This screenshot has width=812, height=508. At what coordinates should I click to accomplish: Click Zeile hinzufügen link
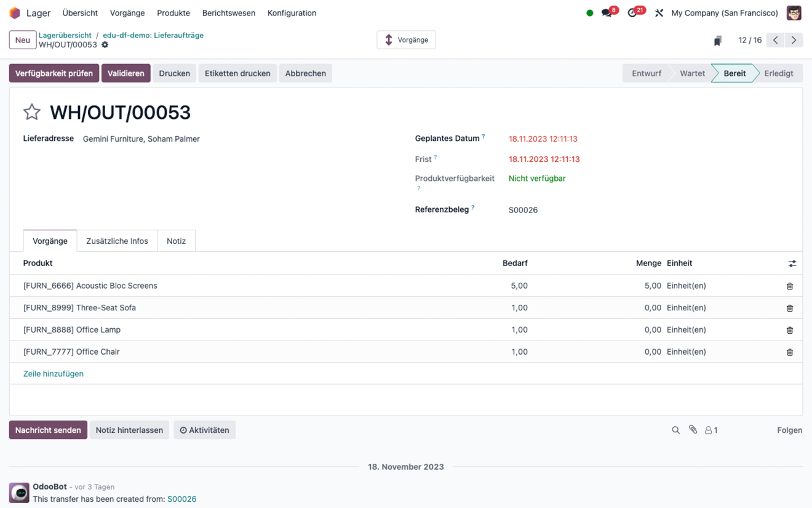coord(54,374)
